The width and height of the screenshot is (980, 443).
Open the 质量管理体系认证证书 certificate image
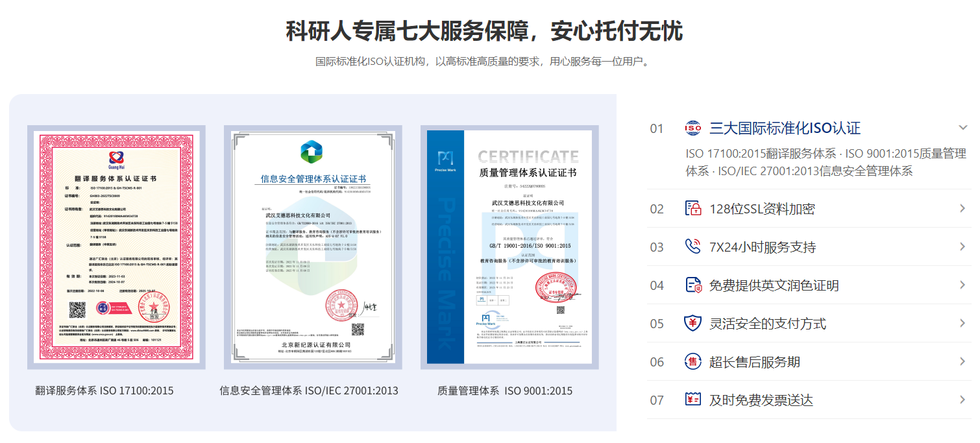(x=509, y=247)
